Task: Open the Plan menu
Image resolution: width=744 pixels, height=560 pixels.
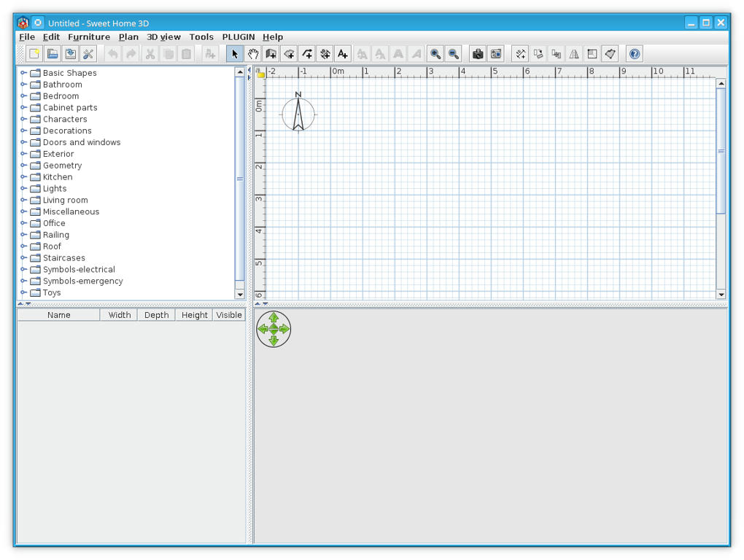Action: 128,37
